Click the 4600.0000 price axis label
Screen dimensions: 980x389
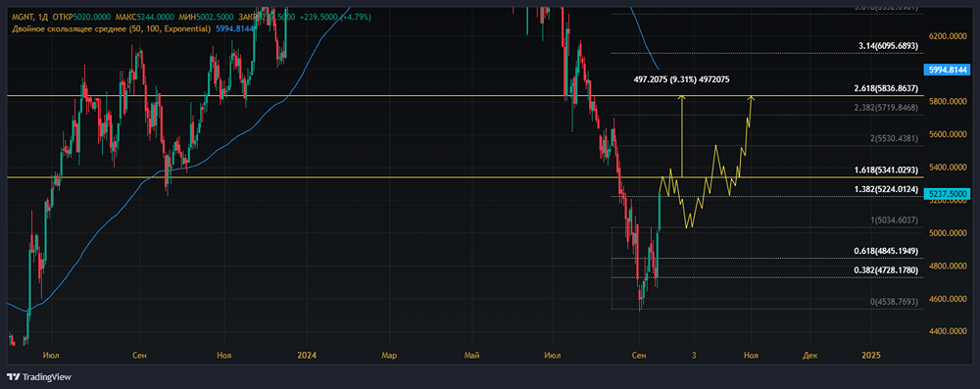coord(948,299)
